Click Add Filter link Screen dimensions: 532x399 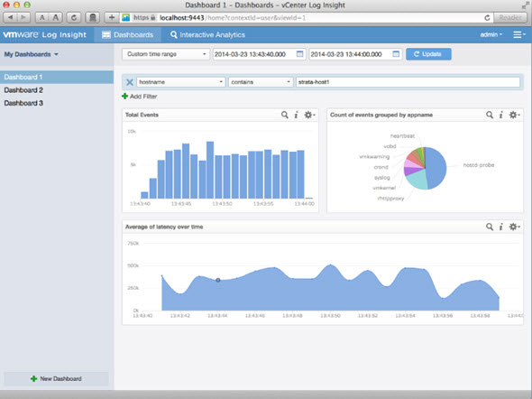coord(140,97)
